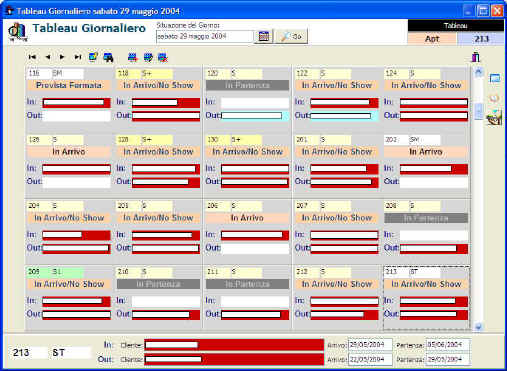The width and height of the screenshot is (507, 371).
Task: Click the In Partenza label for room 120
Action: pos(247,85)
